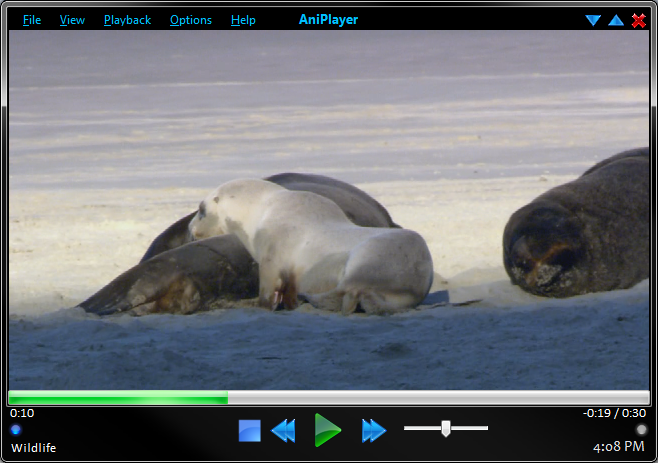Click the volume slider handle
The width and height of the screenshot is (660, 467).
tap(446, 428)
